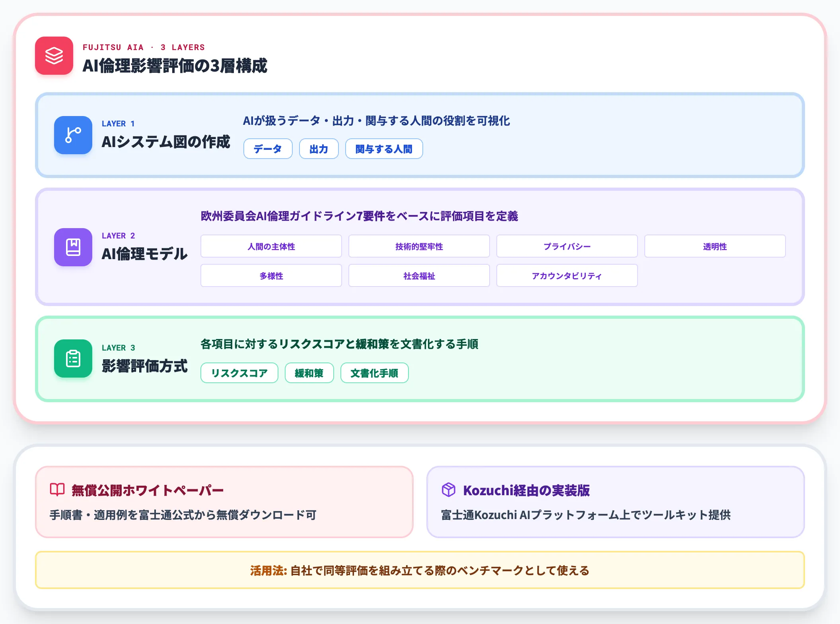Click the Layer 1 description about データ・出力

pos(377,121)
